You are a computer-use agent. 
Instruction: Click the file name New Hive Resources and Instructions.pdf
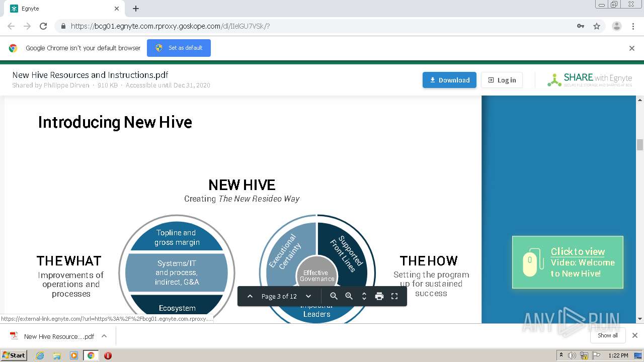click(x=91, y=75)
